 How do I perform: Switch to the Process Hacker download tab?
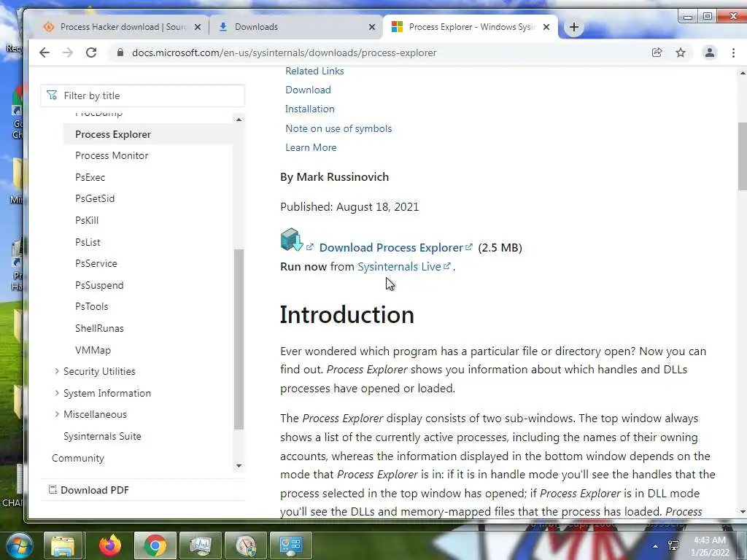[123, 27]
